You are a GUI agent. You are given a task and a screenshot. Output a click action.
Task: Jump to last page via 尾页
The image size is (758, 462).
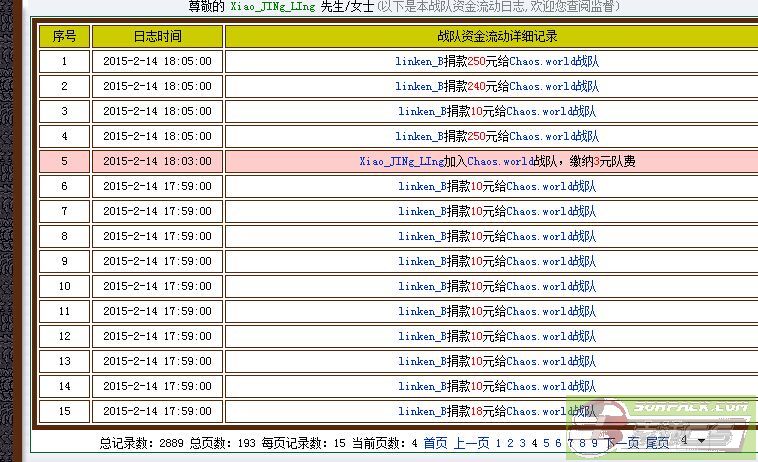pos(657,442)
